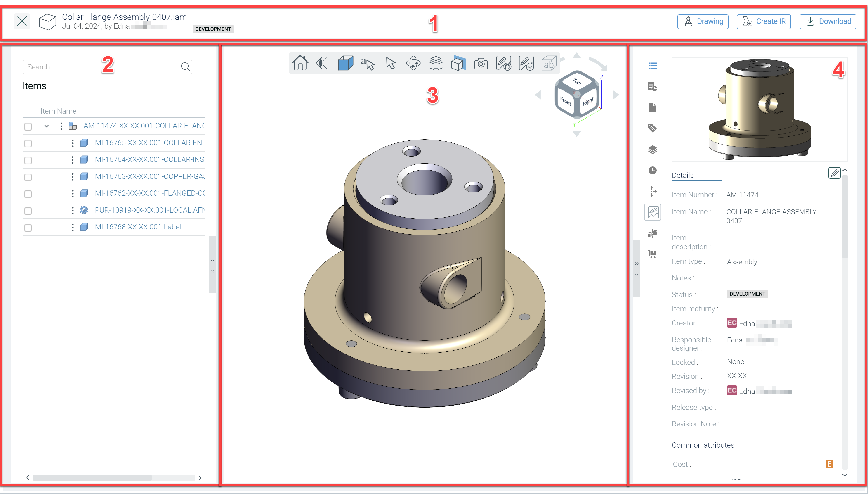Open the details list tab icon in right sidebar
This screenshot has width=868, height=494.
click(652, 66)
